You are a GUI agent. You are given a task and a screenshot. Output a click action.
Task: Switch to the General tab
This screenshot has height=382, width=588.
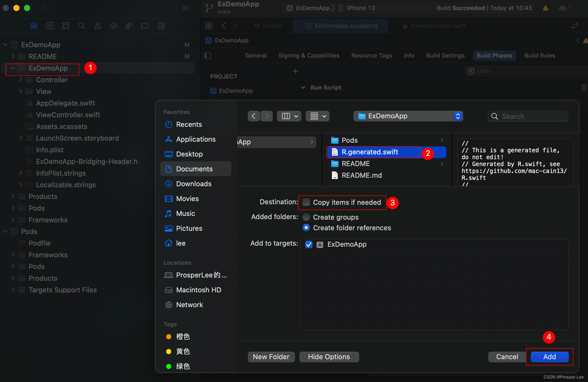[x=256, y=56]
